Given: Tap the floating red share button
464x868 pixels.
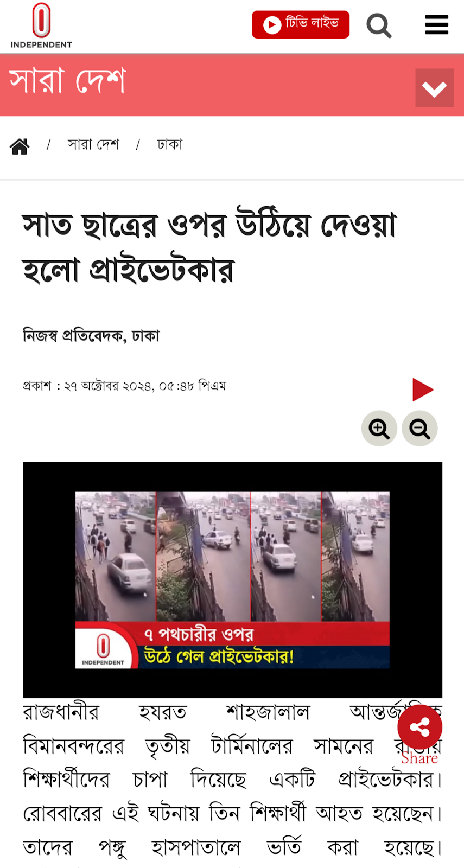Looking at the screenshot, I should coord(419,727).
